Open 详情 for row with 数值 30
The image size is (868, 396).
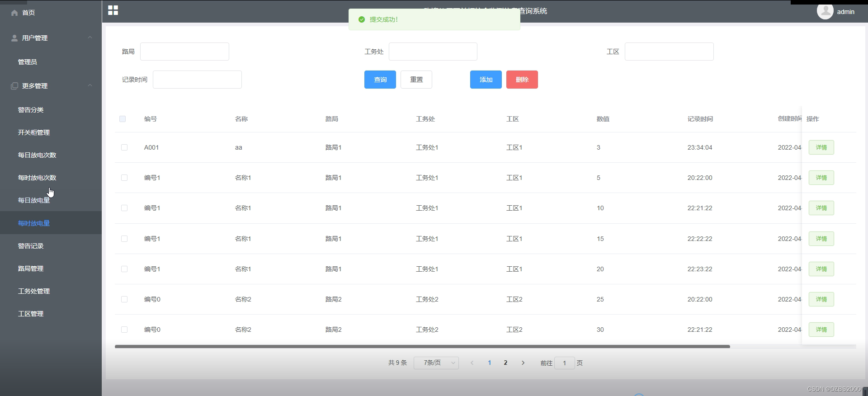point(821,330)
